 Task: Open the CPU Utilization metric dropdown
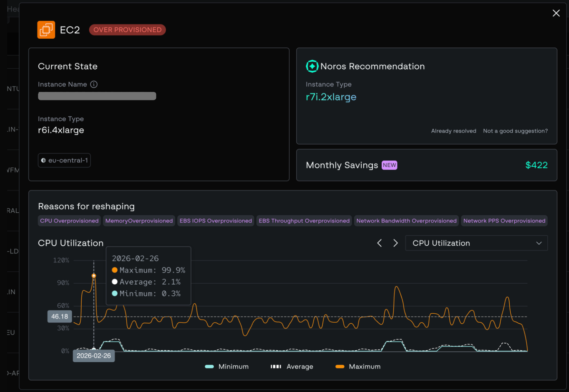[477, 243]
